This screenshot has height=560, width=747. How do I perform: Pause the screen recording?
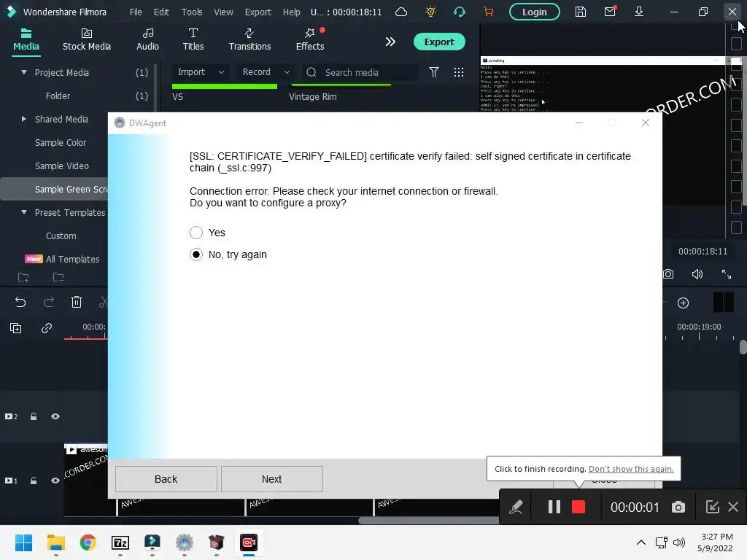click(554, 507)
